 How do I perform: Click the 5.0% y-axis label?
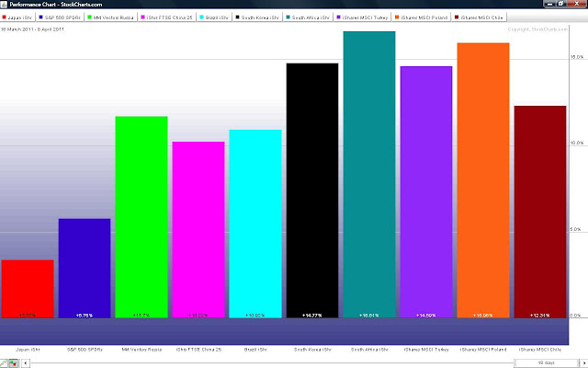coord(576,229)
